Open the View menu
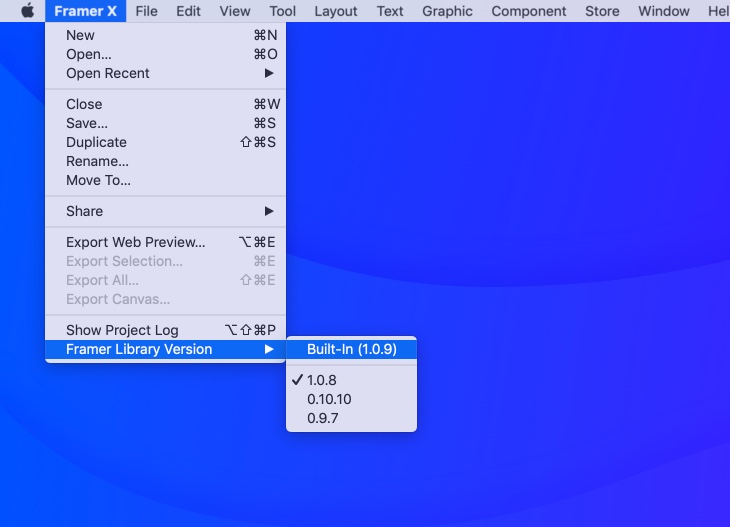 tap(235, 11)
